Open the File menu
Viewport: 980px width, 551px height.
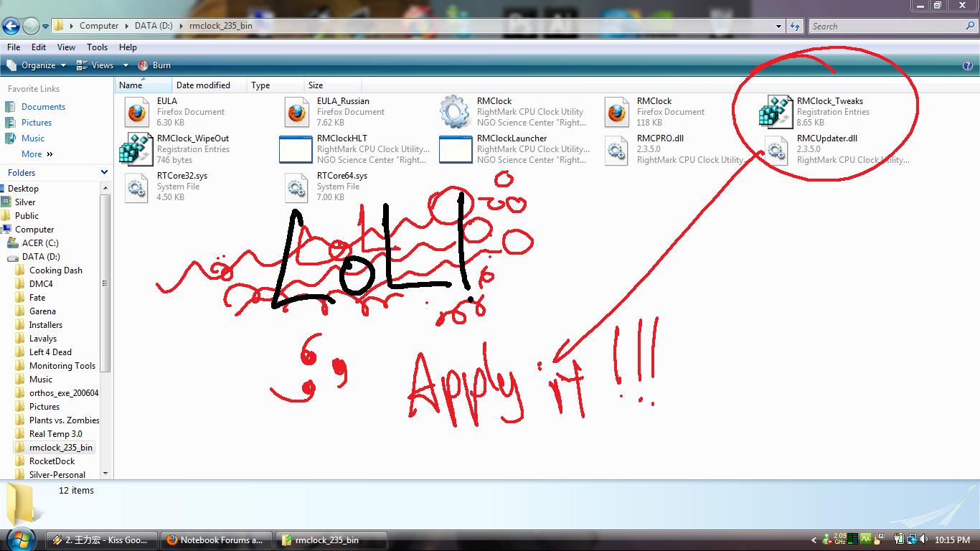pos(14,47)
